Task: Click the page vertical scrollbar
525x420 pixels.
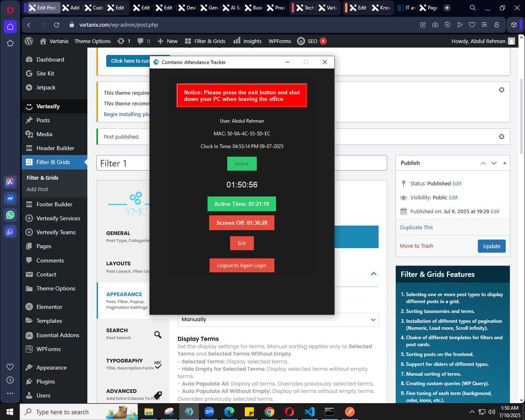Action: [x=522, y=116]
